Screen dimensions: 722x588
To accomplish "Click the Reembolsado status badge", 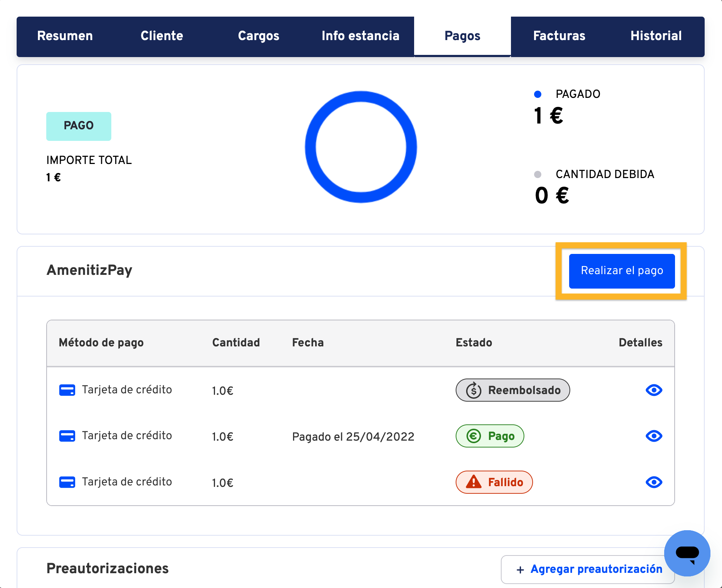I will click(513, 390).
